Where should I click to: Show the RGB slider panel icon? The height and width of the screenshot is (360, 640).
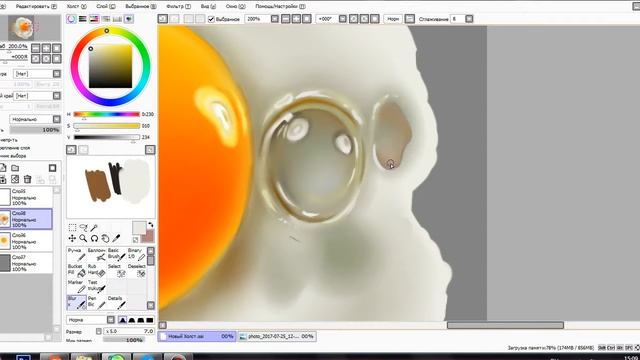[x=83, y=19]
